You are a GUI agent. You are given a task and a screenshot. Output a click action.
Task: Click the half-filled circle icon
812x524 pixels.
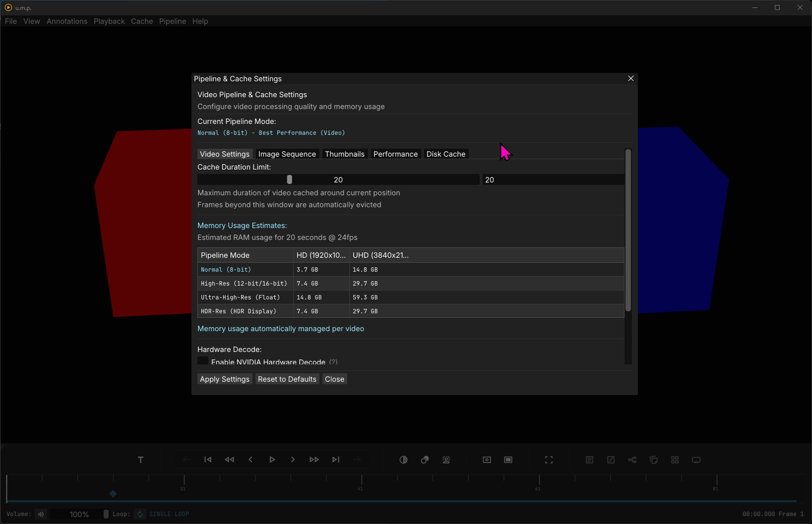tap(403, 460)
